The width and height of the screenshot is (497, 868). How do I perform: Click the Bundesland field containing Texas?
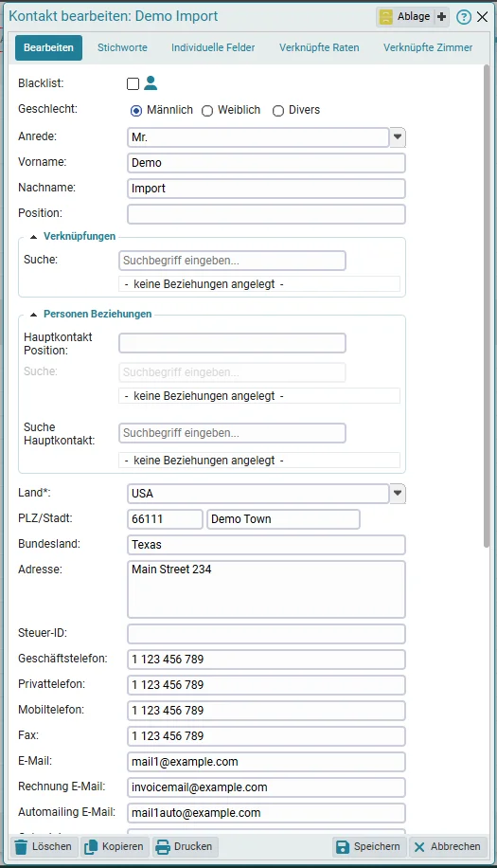click(x=266, y=545)
